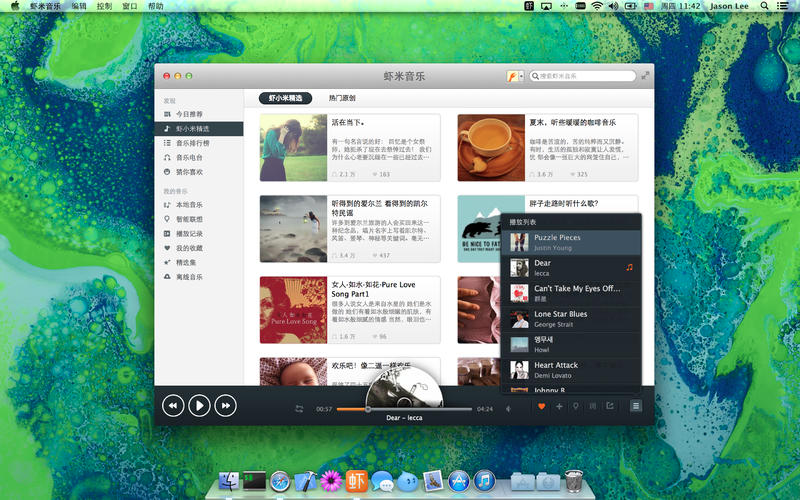This screenshot has height=500, width=800.
Task: Open Notification Center list icon
Action: (x=782, y=6)
